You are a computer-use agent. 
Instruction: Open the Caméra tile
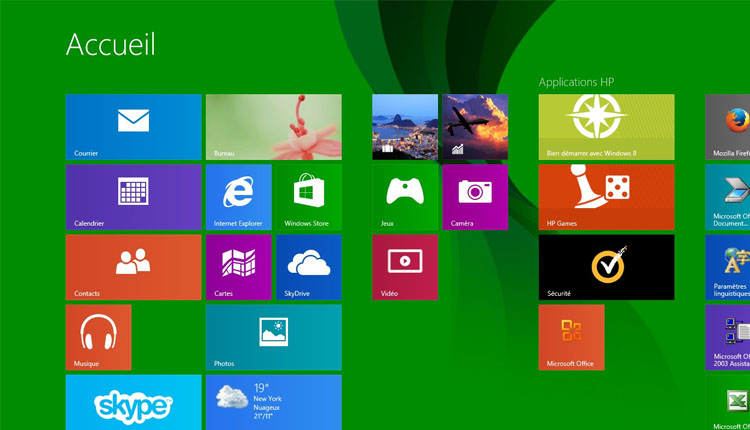point(475,197)
